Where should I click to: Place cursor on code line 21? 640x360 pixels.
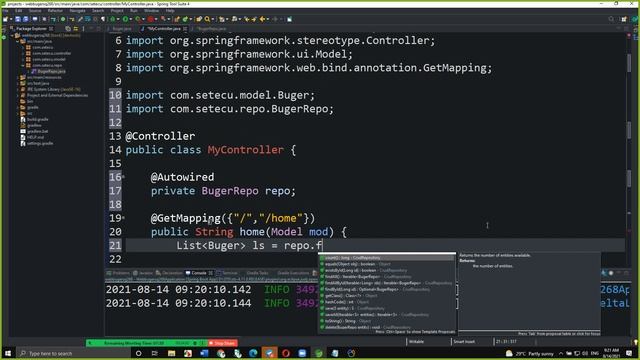click(375, 245)
